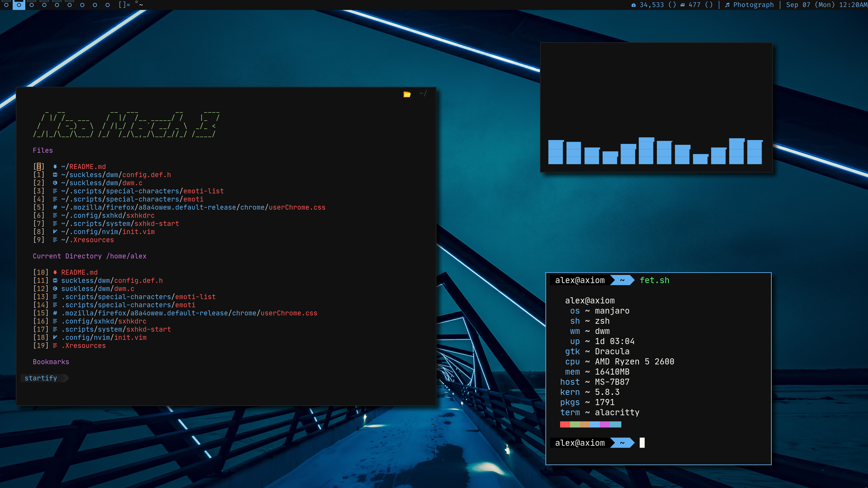Open ~/.scripts/special-characters/emoti-list entry numbered 3
The width and height of the screenshot is (868, 488).
pos(142,191)
